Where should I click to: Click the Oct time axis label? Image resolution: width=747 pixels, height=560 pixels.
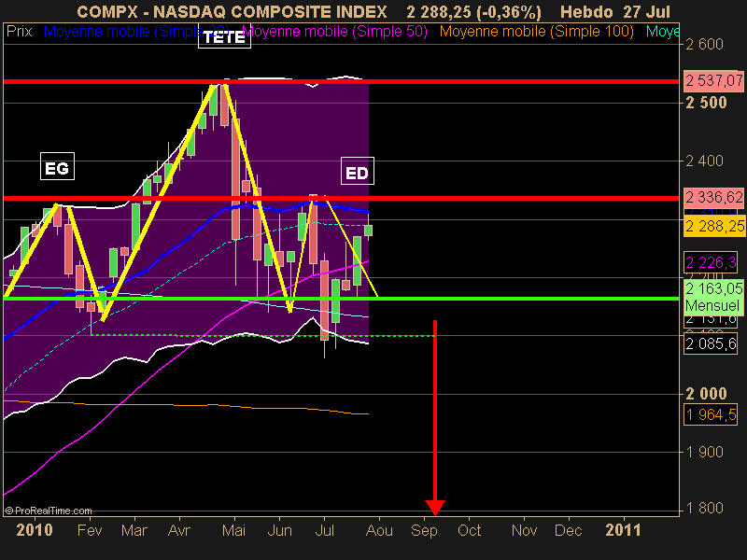pyautogui.click(x=470, y=530)
